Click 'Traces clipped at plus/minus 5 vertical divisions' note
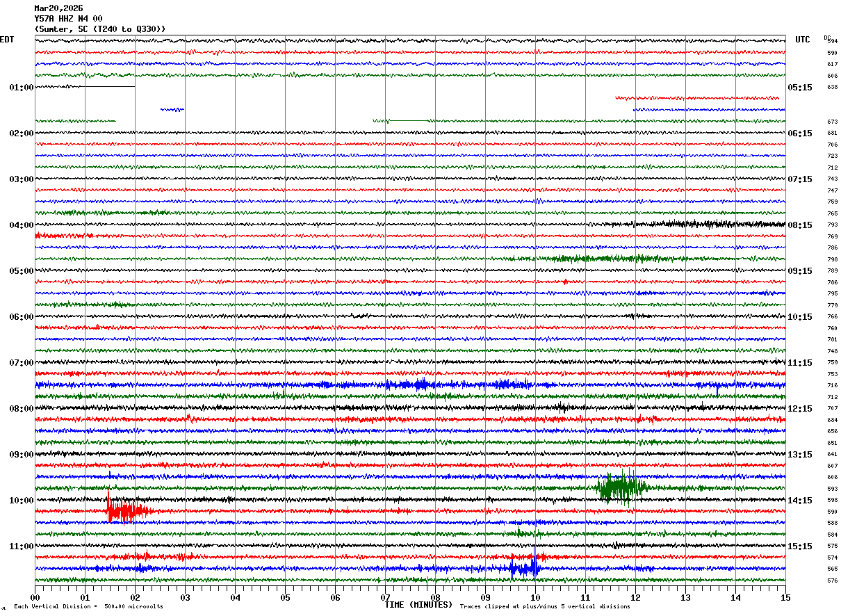Image resolution: width=841 pixels, height=616 pixels. [545, 606]
